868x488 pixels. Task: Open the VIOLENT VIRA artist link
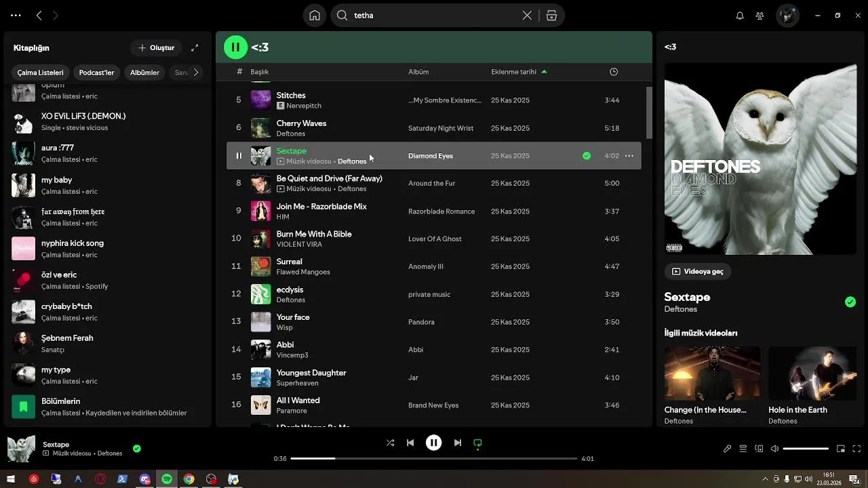(x=299, y=244)
